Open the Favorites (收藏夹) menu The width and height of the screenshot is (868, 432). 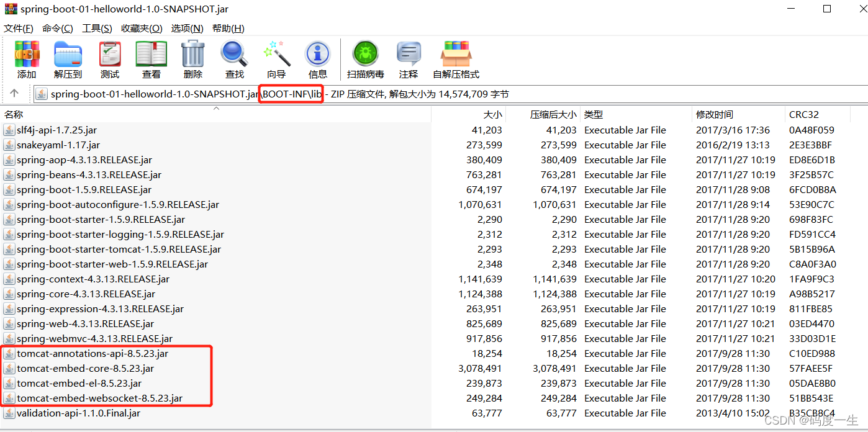point(142,29)
